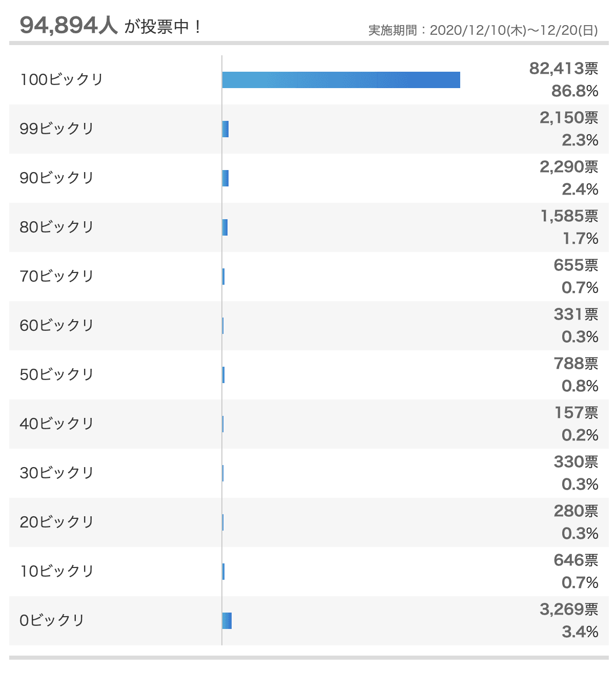Image resolution: width=616 pixels, height=673 pixels.
Task: Click the 3,269票 vote count
Action: (x=569, y=609)
